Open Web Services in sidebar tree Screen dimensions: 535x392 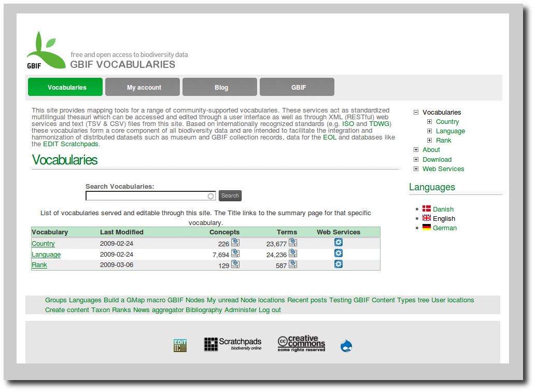[x=443, y=169]
